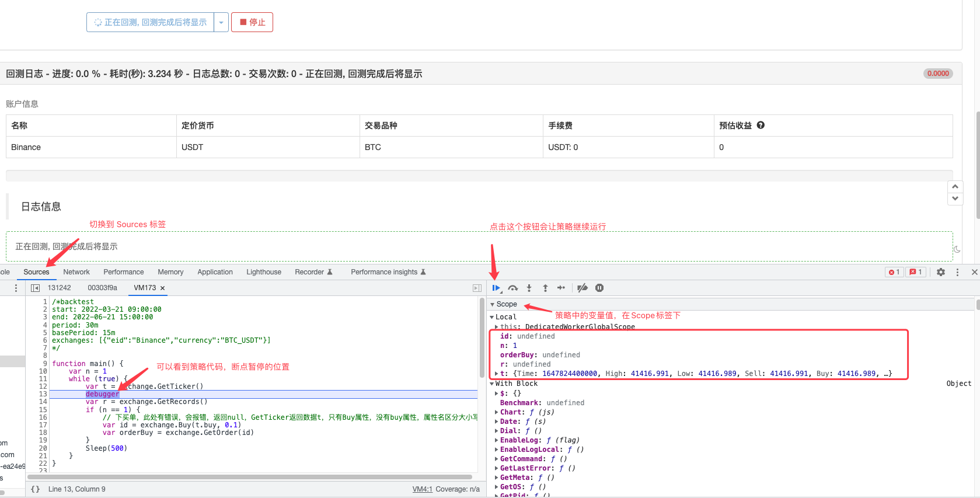Click the code editor vertical scrollbar
The width and height of the screenshot is (980, 498).
point(482,337)
